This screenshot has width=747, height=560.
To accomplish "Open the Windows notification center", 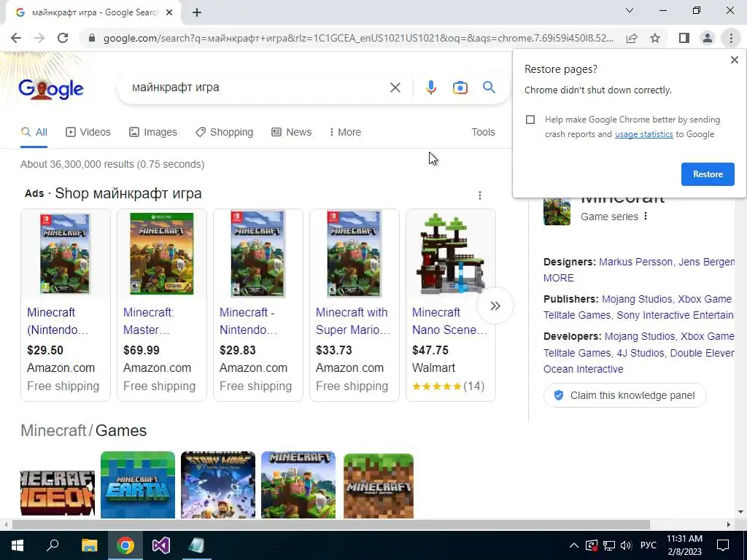I will pyautogui.click(x=723, y=545).
